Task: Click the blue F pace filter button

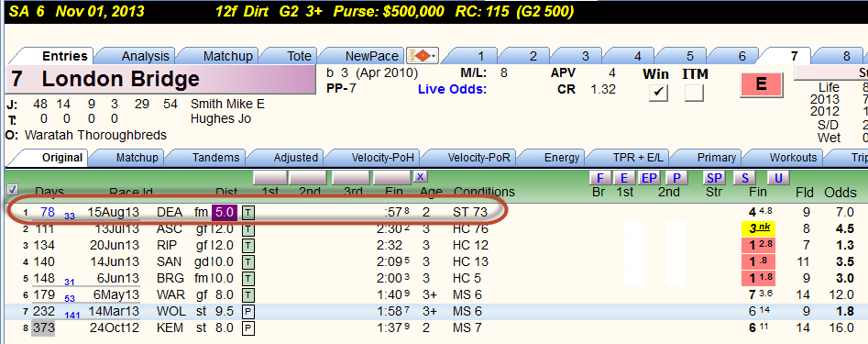Action: click(x=600, y=178)
